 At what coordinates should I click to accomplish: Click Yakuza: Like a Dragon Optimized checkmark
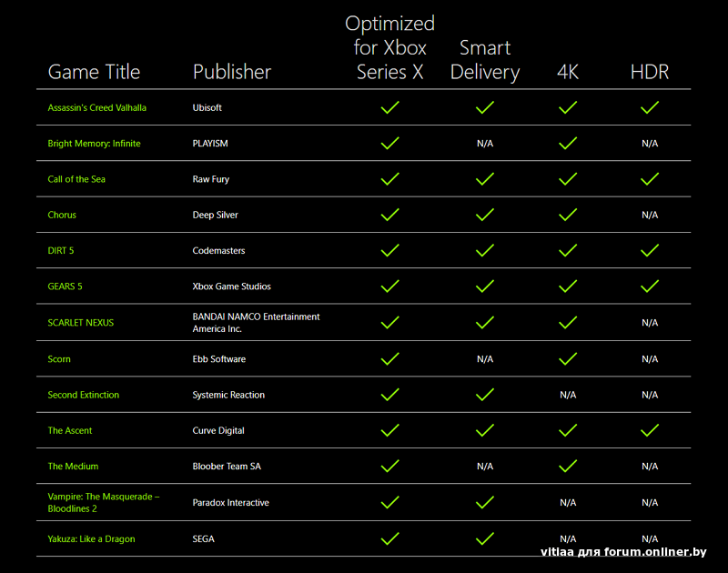tap(390, 538)
